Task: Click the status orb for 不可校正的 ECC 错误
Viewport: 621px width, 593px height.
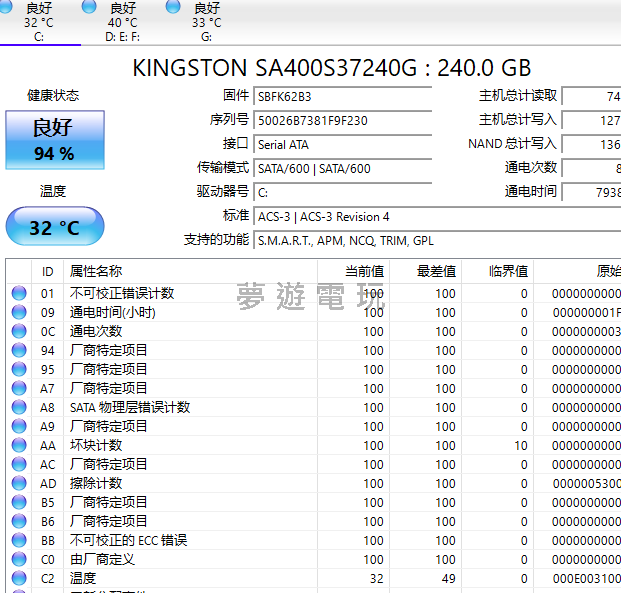Action: pyautogui.click(x=19, y=541)
